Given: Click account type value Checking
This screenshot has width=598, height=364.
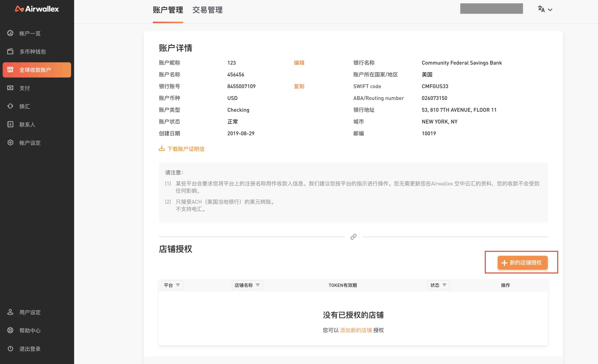Looking at the screenshot, I should [x=238, y=110].
